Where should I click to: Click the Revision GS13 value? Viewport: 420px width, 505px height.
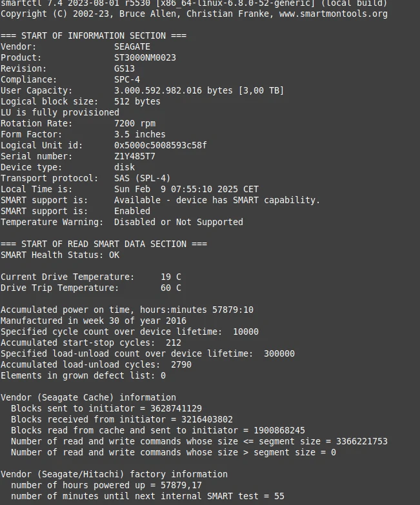coord(125,68)
